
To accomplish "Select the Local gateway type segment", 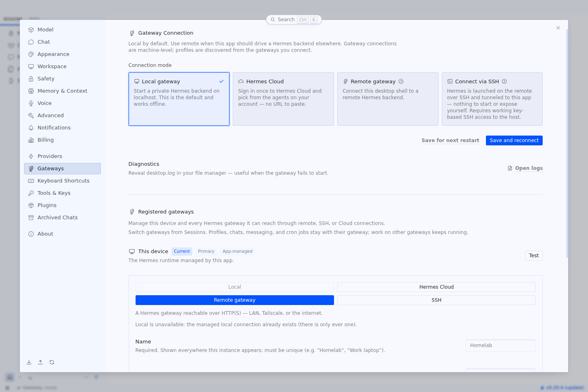I will 235,287.
